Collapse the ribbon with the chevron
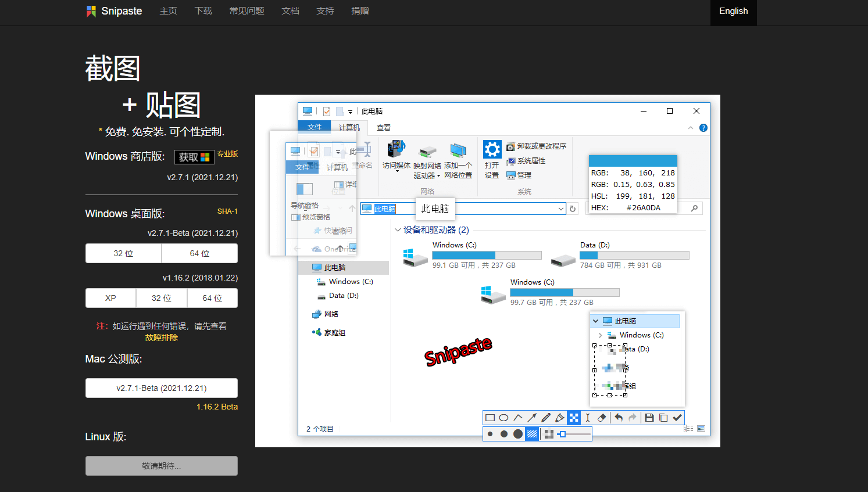This screenshot has width=868, height=492. tap(691, 128)
